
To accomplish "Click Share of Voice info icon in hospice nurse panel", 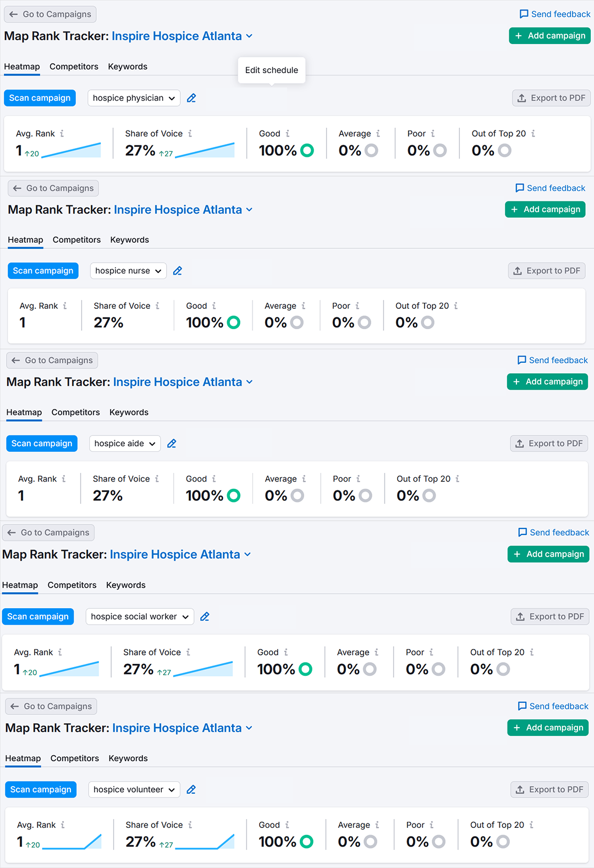I will coord(157,306).
